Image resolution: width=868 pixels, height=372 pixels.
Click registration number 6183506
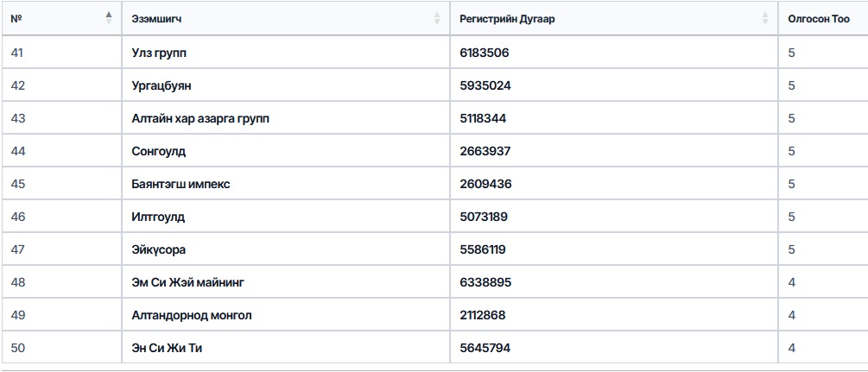click(485, 53)
